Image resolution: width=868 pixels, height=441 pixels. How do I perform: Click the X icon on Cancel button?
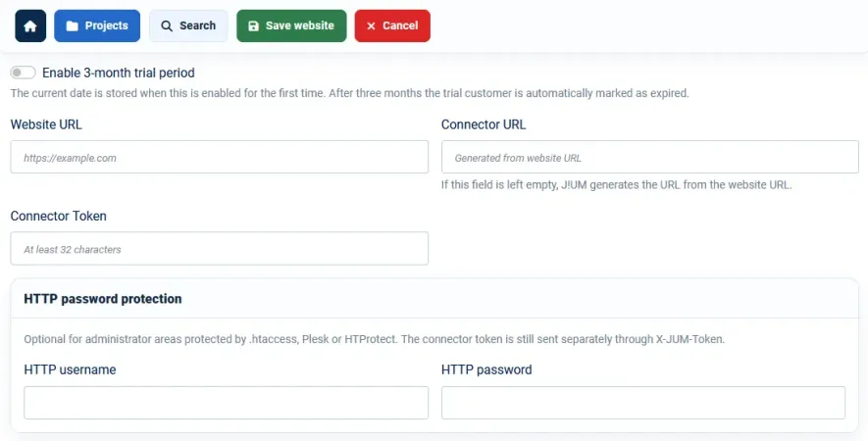(371, 26)
